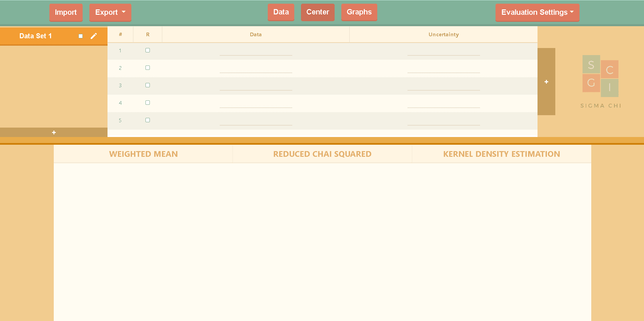
Task: Select the Data Set 1 entry
Action: click(36, 36)
